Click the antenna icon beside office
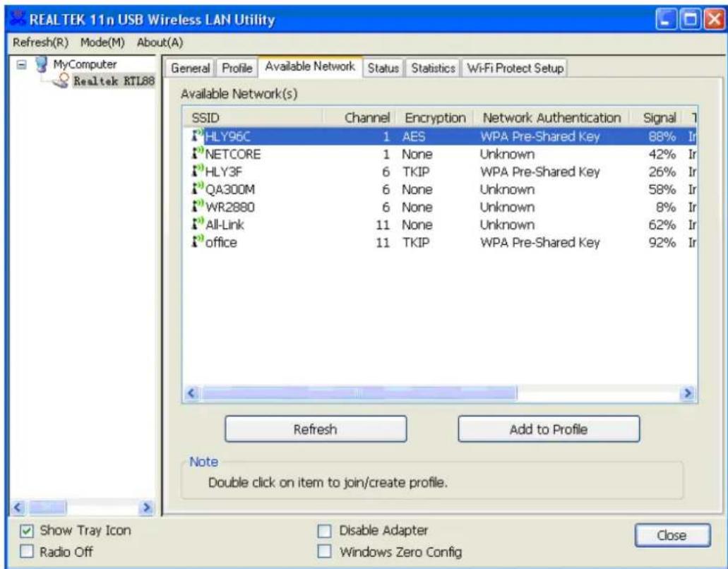 (198, 242)
